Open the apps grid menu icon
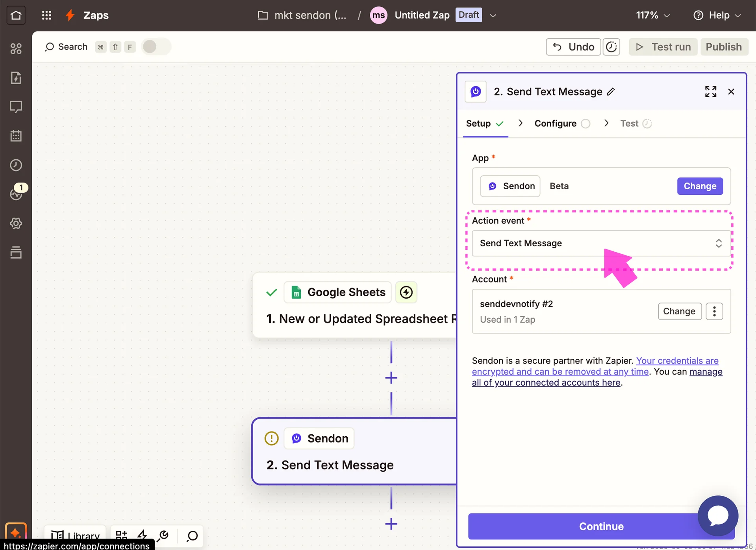 click(x=46, y=15)
